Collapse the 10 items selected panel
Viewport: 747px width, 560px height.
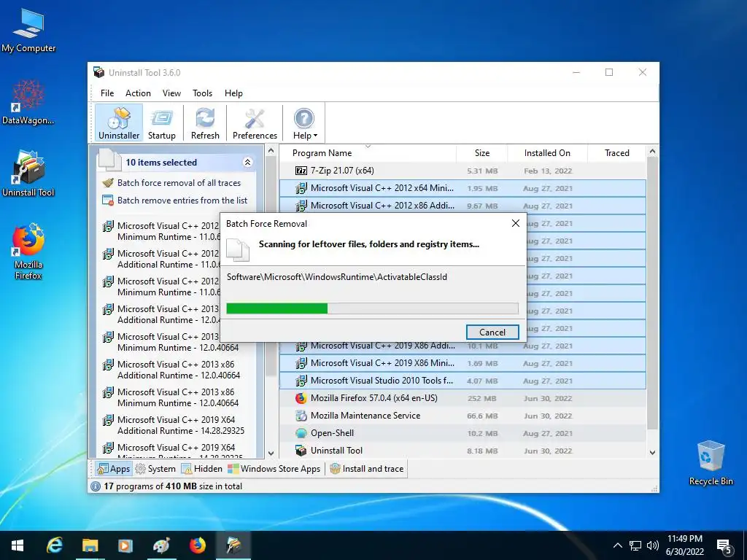click(x=247, y=163)
